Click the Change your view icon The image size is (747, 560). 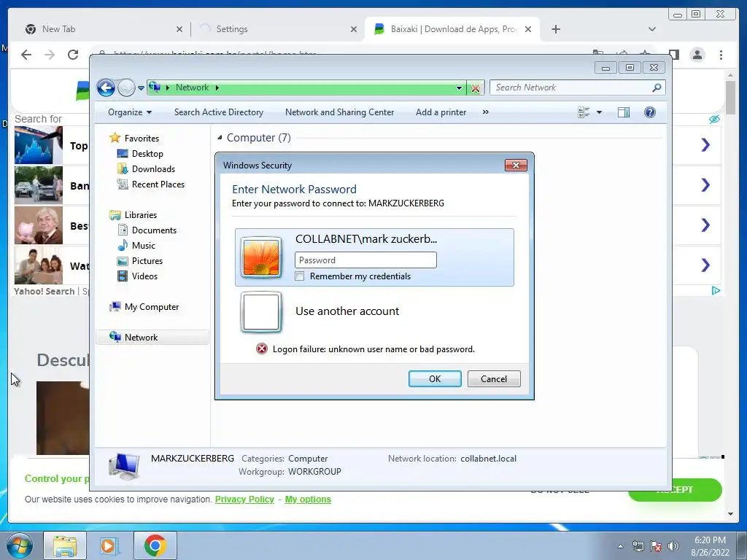click(x=584, y=112)
